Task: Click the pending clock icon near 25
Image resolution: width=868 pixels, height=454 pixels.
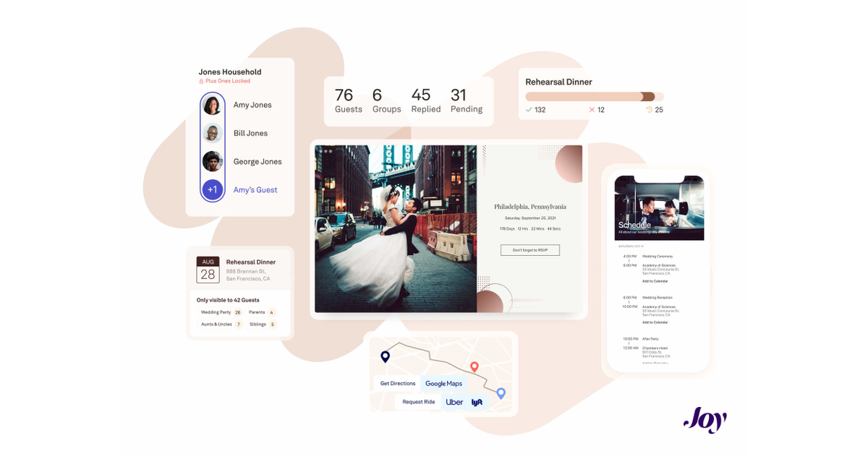Action: click(649, 110)
